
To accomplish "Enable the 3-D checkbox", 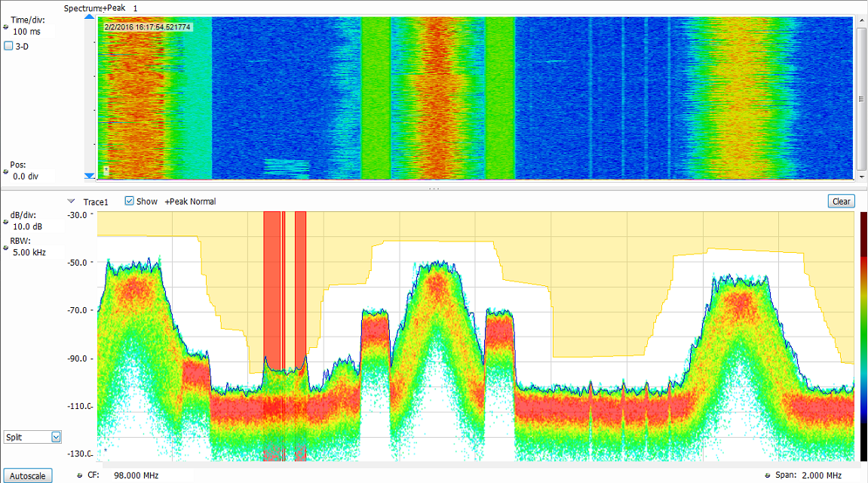I will [x=9, y=46].
